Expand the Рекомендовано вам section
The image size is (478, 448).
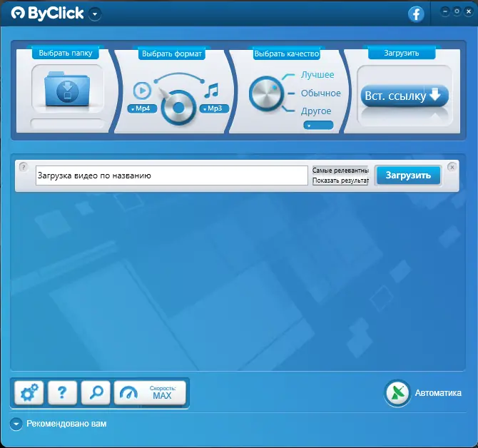16,424
